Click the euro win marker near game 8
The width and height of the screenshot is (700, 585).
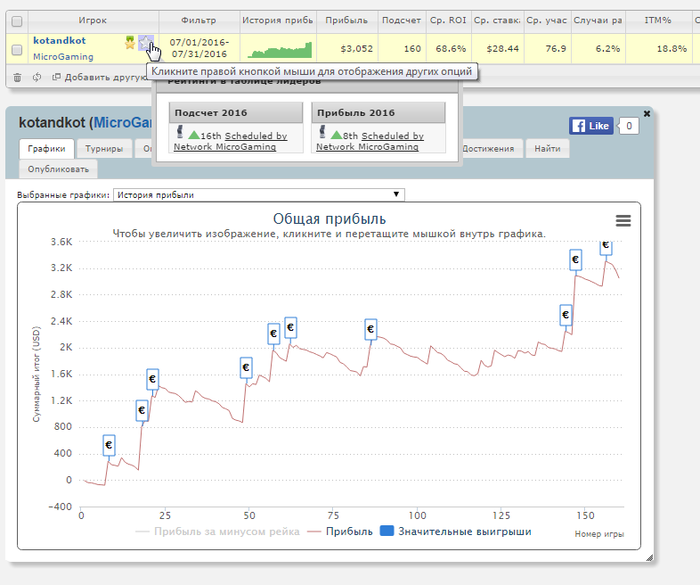(x=108, y=445)
